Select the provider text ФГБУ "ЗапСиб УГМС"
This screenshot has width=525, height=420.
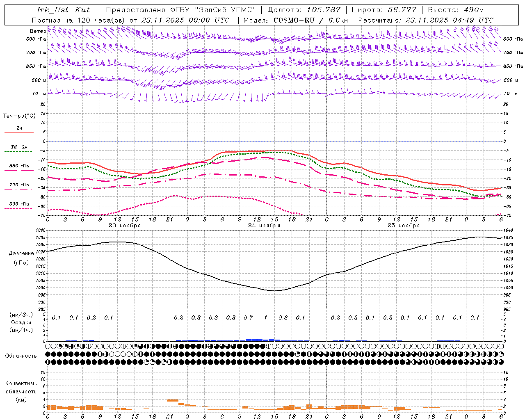click(212, 10)
